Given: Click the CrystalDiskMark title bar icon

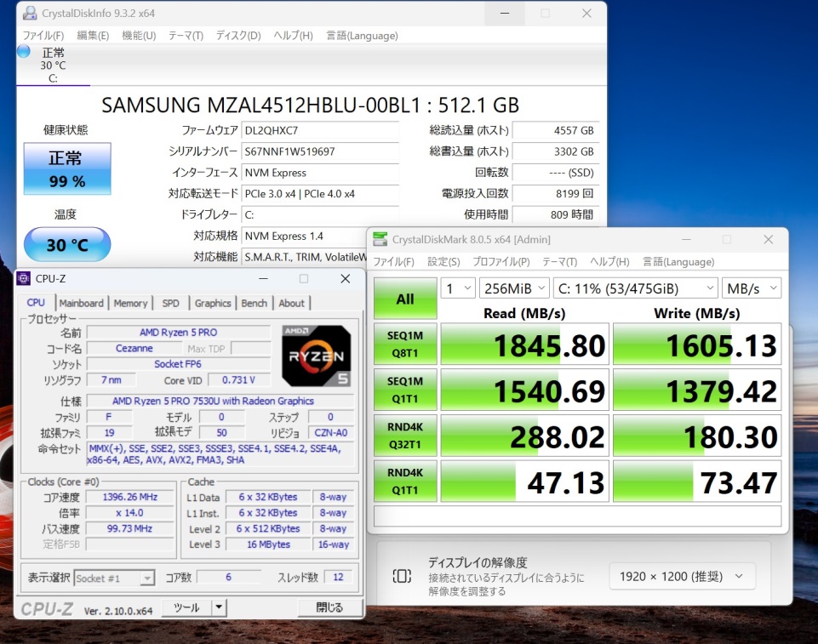Looking at the screenshot, I should 380,239.
